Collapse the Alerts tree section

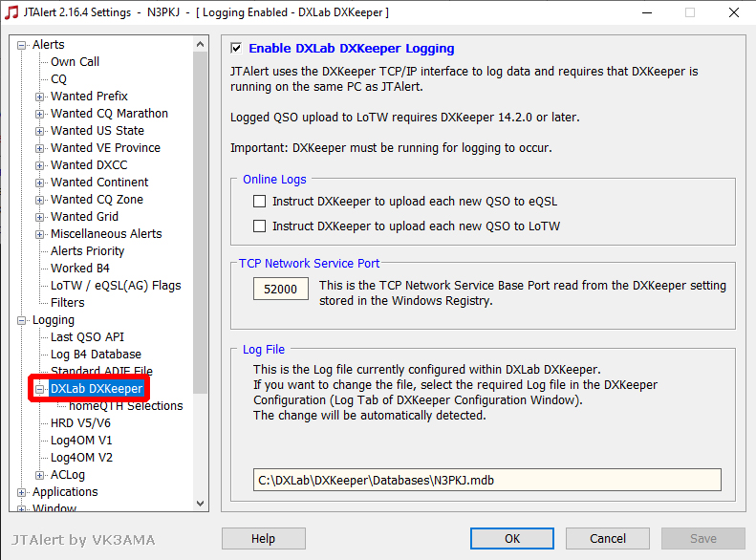coord(22,45)
